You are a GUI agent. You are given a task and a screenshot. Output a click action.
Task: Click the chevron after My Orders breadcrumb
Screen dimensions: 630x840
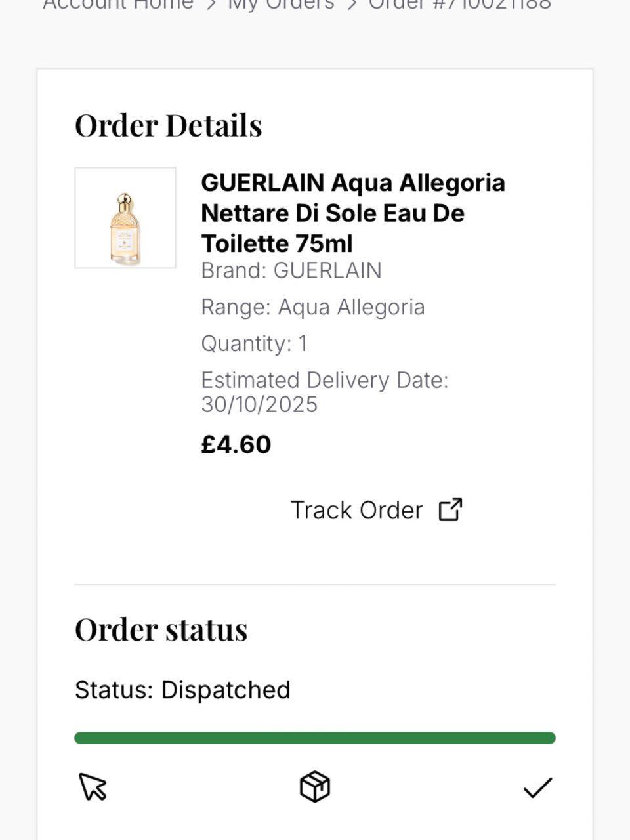tap(352, 4)
